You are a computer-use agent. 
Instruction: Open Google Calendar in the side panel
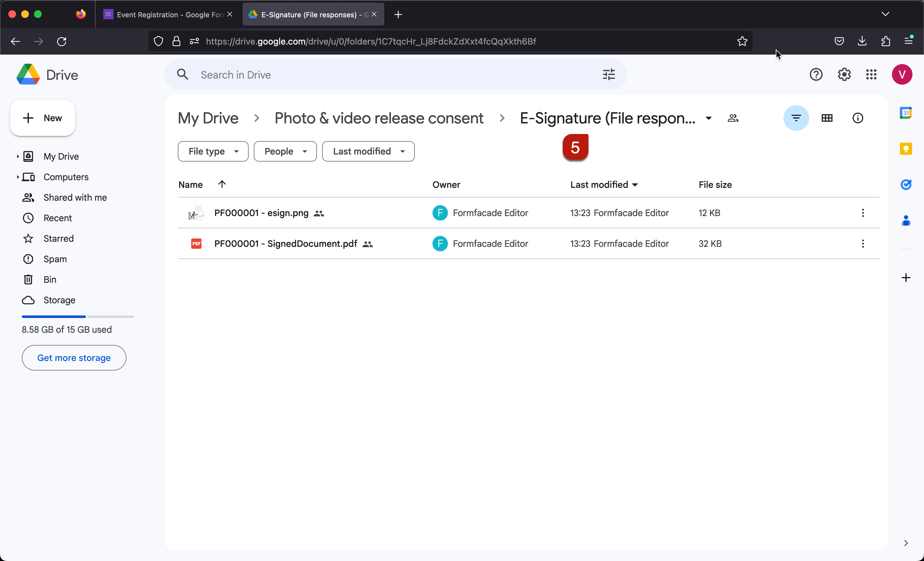(x=906, y=112)
